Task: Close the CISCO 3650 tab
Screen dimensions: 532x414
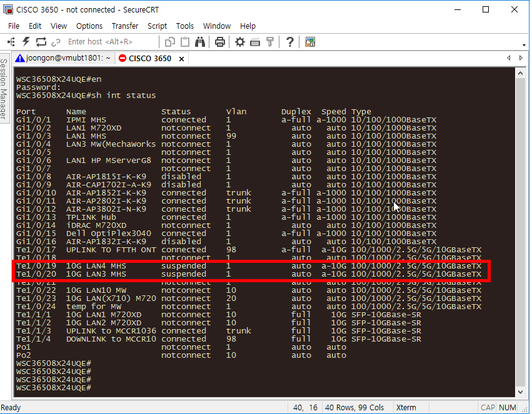Action: point(181,59)
